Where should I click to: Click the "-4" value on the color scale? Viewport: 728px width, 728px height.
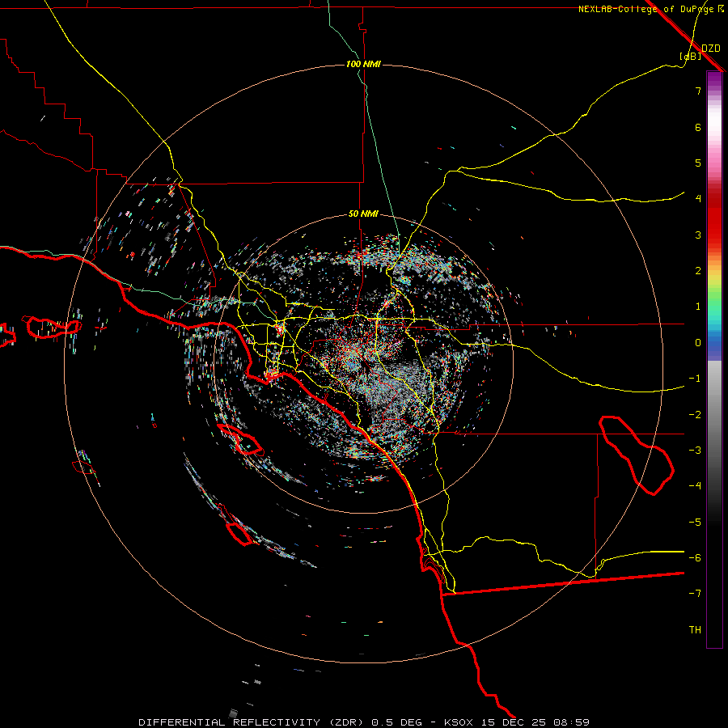pos(695,486)
